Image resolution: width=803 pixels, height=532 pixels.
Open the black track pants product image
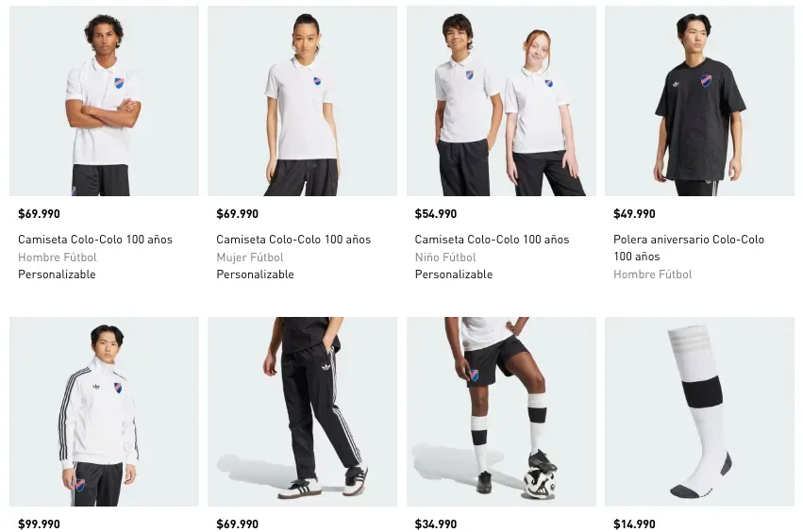[x=302, y=411]
